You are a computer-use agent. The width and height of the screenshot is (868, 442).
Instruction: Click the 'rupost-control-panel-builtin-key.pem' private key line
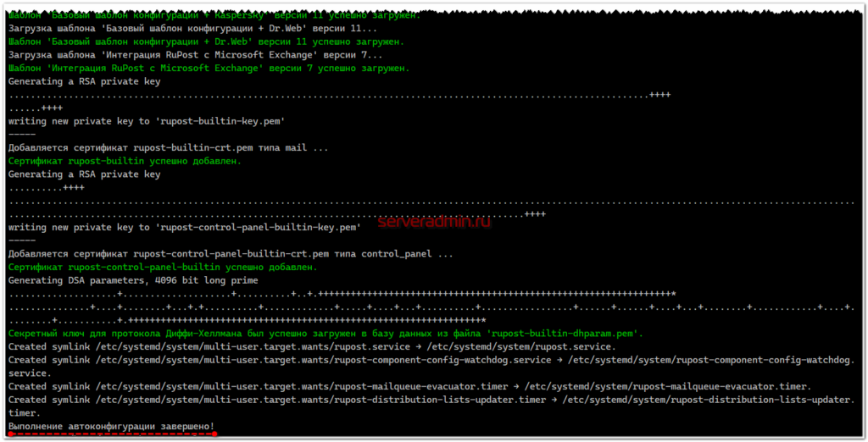tap(184, 227)
